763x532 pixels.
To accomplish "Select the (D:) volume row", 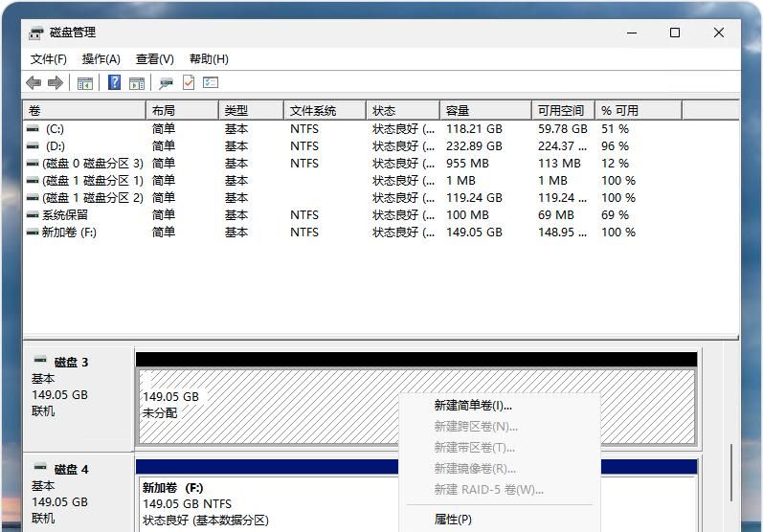I will pyautogui.click(x=380, y=145).
